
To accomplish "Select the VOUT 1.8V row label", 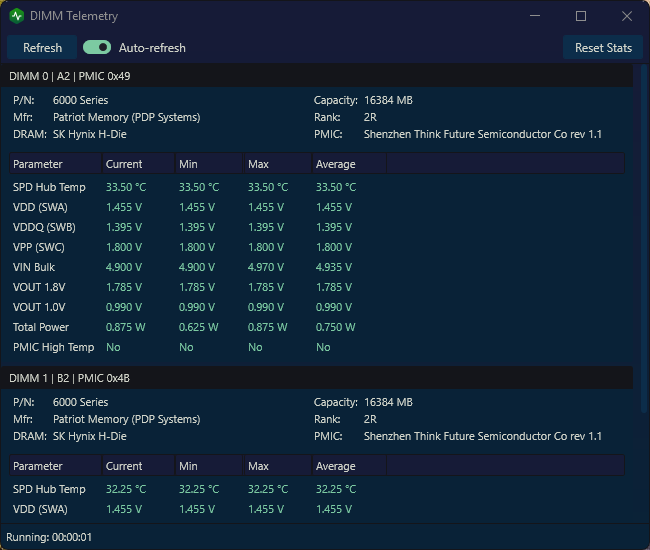I will 39,287.
